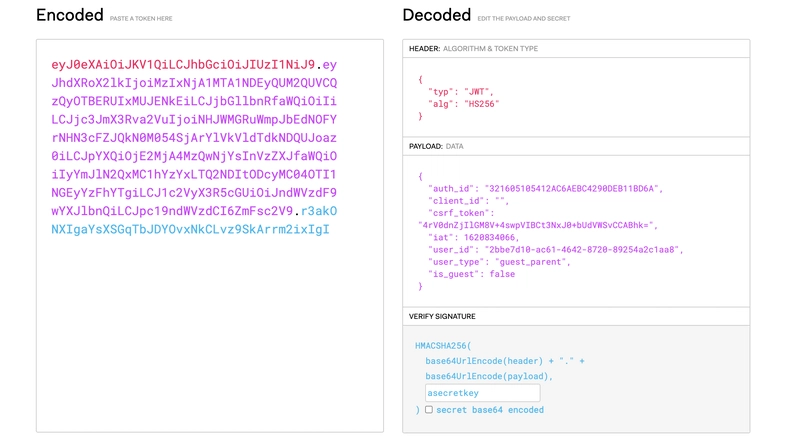Click the Encoded heading

[x=69, y=15]
